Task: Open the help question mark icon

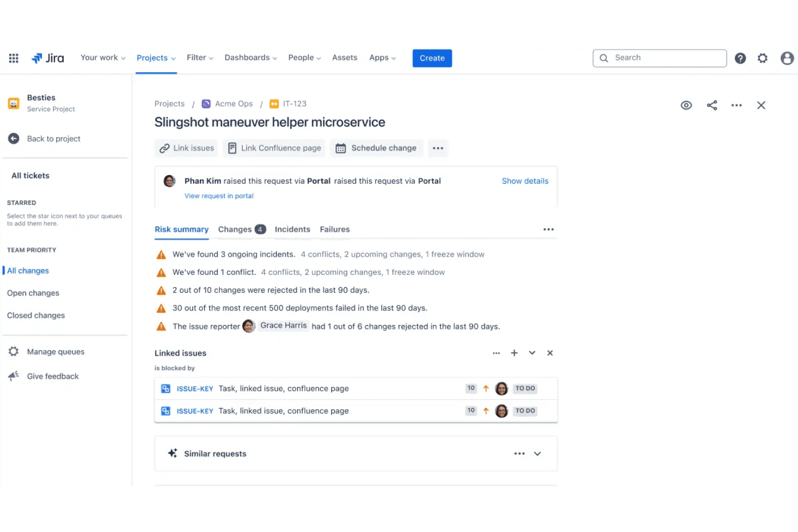Action: click(740, 58)
